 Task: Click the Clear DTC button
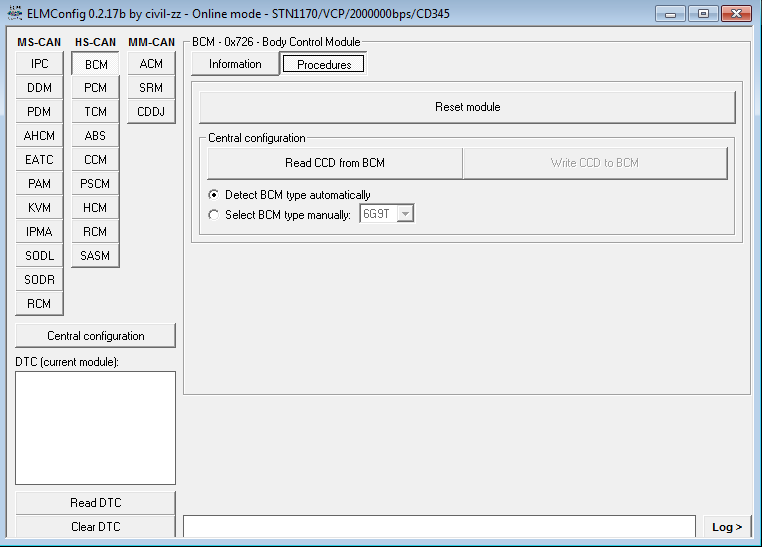96,527
